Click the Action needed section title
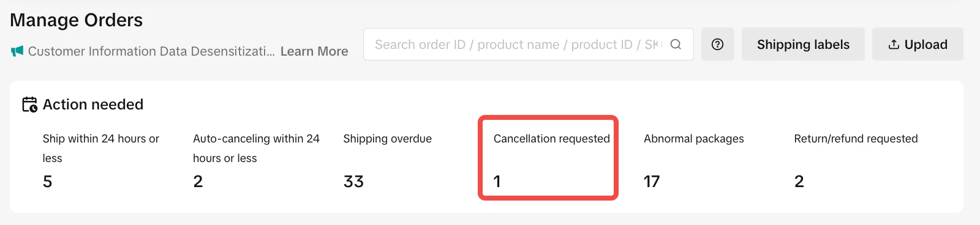Screen dimensions: 980x225 [x=93, y=105]
